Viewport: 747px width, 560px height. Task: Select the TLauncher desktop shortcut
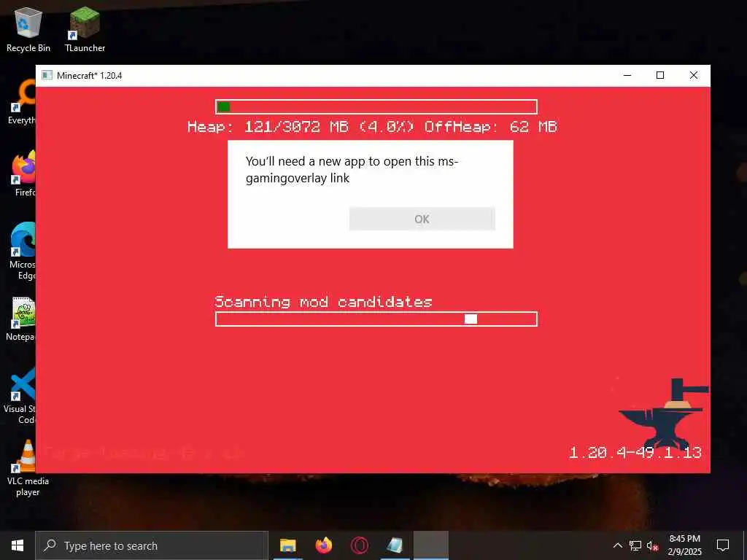pos(85,31)
